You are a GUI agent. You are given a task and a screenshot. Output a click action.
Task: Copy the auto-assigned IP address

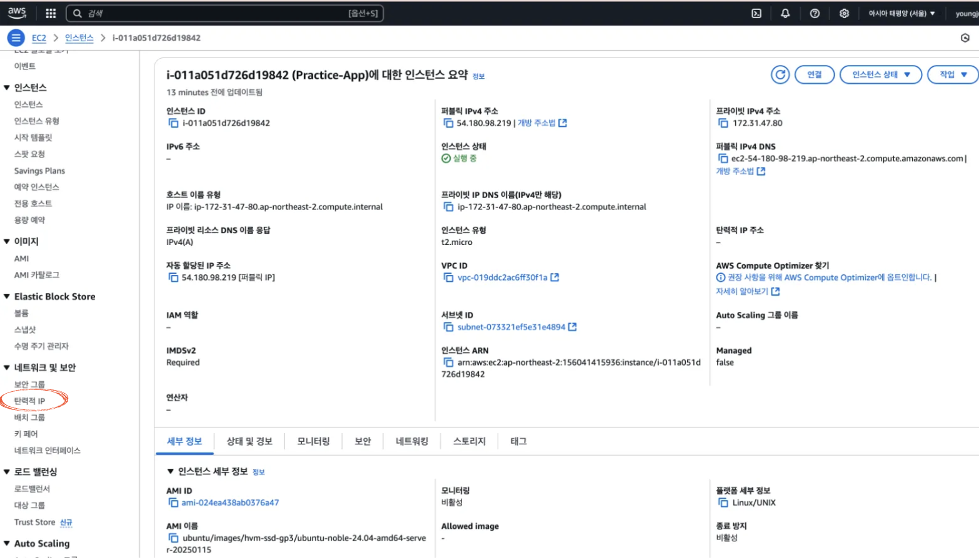click(x=173, y=277)
